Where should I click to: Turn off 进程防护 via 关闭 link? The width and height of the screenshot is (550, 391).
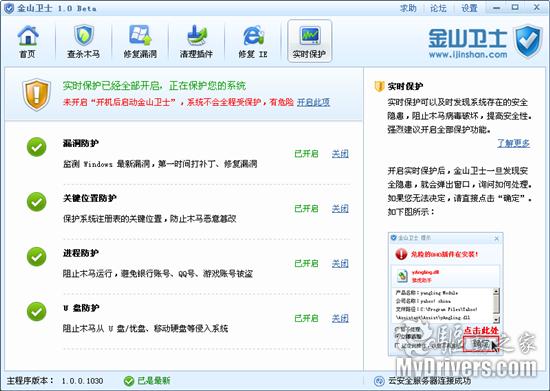(x=340, y=263)
